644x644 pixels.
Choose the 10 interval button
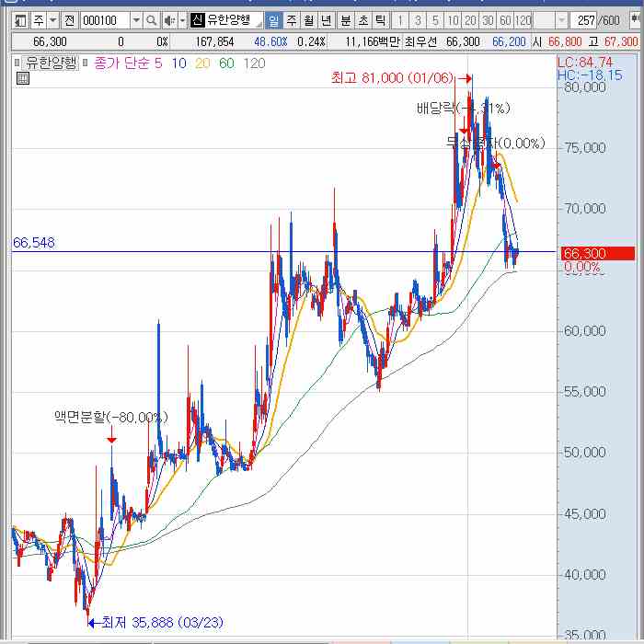pos(453,20)
